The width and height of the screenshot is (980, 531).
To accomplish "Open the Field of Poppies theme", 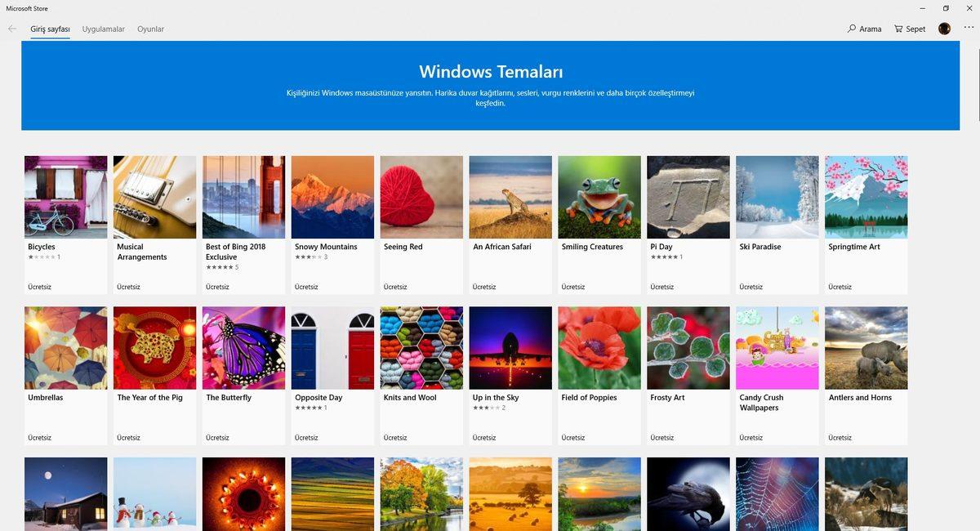I will click(x=599, y=347).
